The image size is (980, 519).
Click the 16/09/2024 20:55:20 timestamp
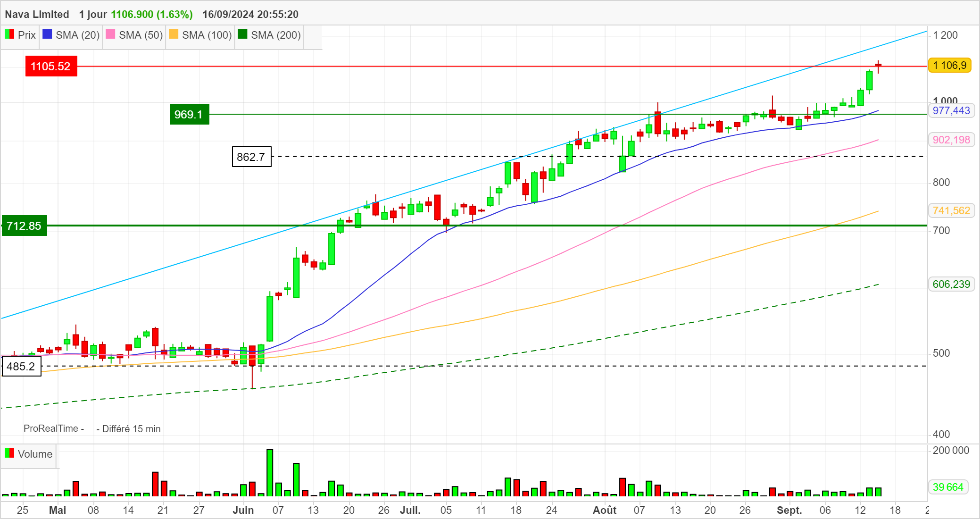[x=250, y=14]
